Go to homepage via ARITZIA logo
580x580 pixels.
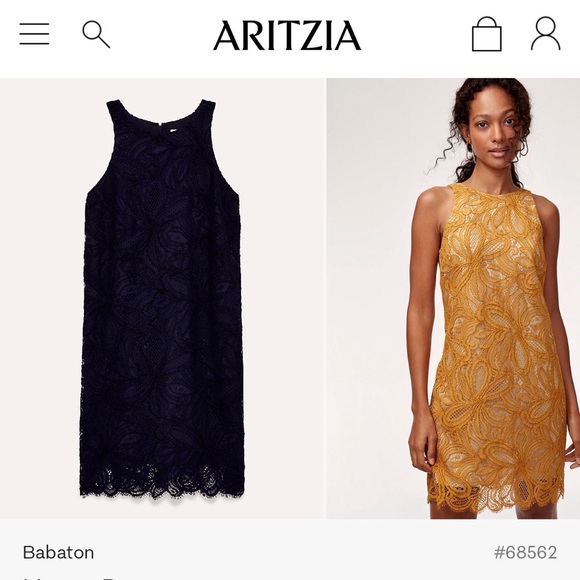(287, 36)
